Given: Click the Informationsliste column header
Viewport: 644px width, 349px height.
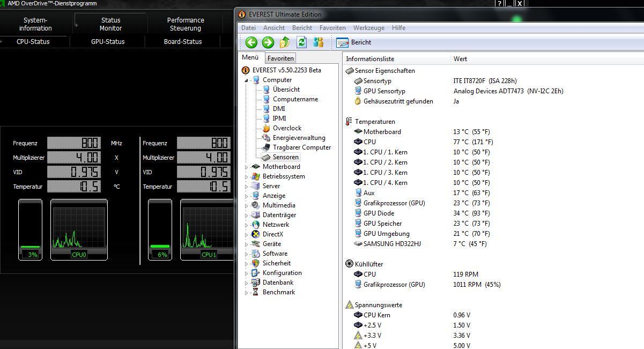Looking at the screenshot, I should tap(396, 59).
